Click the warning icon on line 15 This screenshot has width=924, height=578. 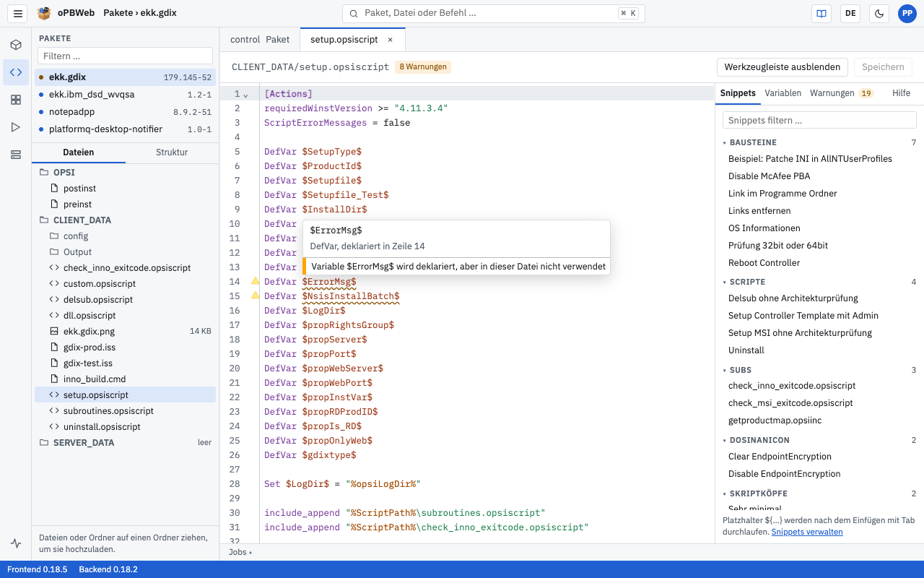(x=255, y=296)
